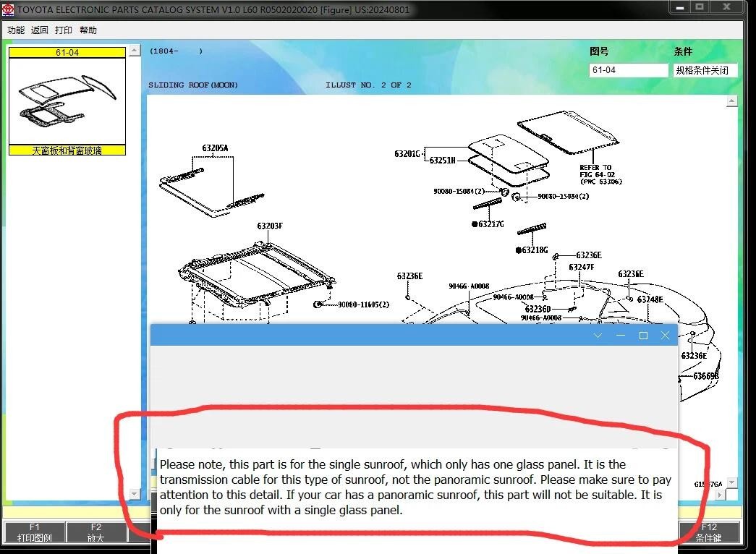Click the F2 放大 zoom button
The image size is (756, 554).
tap(95, 532)
